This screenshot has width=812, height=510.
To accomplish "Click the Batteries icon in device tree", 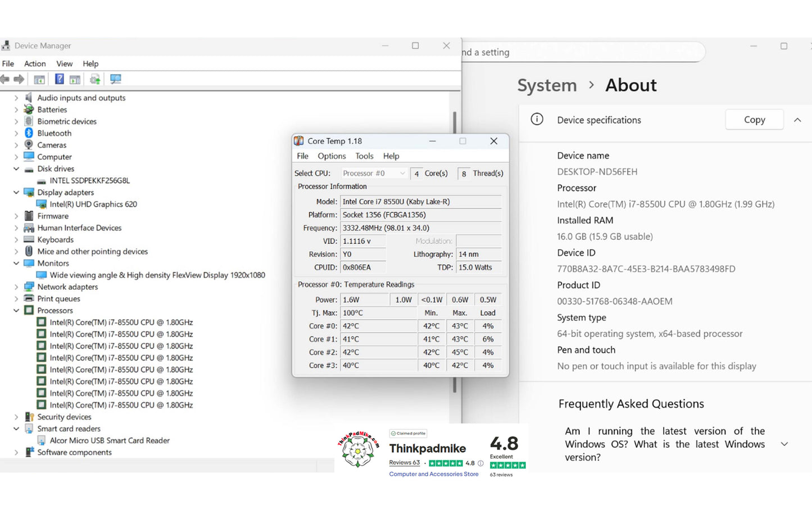I will [x=29, y=110].
